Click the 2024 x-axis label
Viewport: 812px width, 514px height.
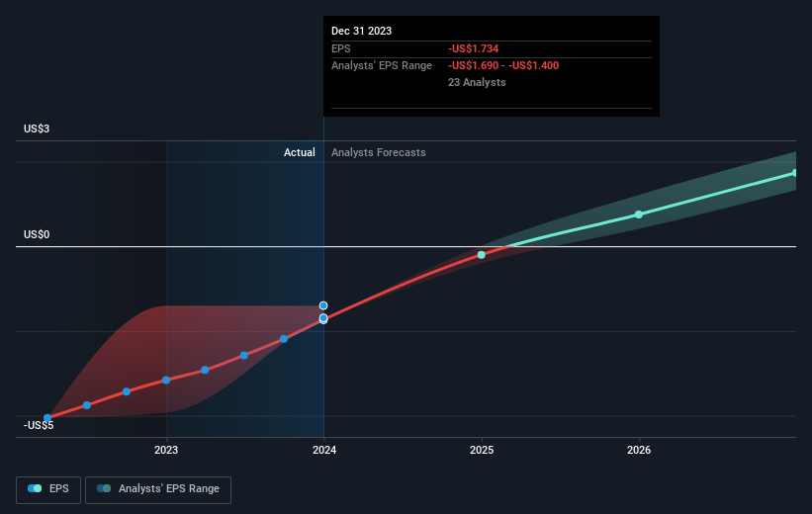[x=323, y=452]
